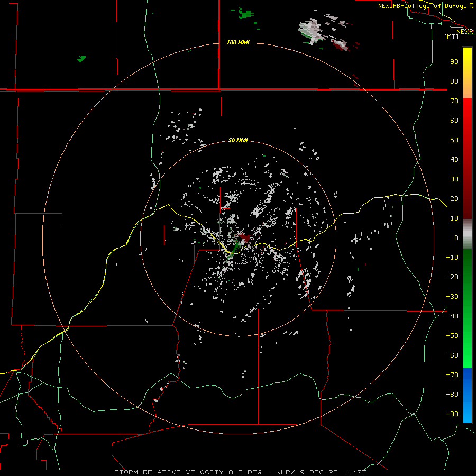Select the -30 knot scale label
The width and height of the screenshot is (476, 476).
point(452,297)
